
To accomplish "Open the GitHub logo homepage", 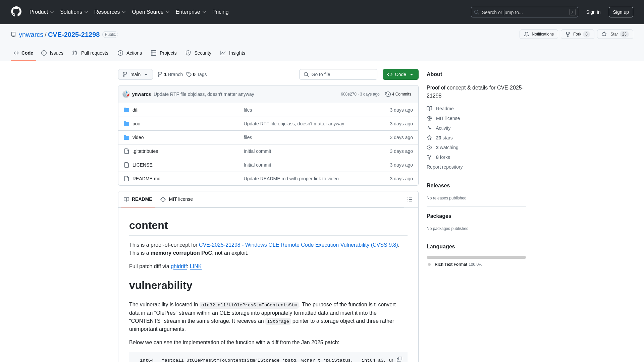I will pos(16,12).
